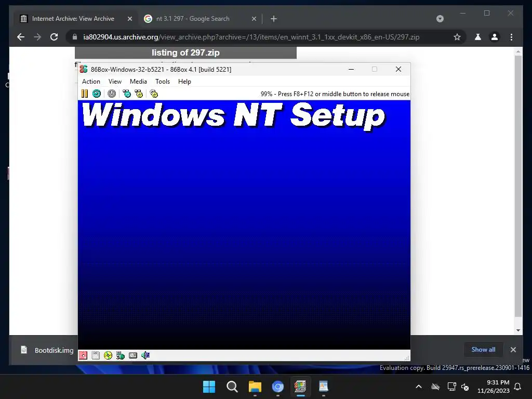Click the red floppy disk status icon
Viewport: 532px width, 399px height.
tap(83, 355)
